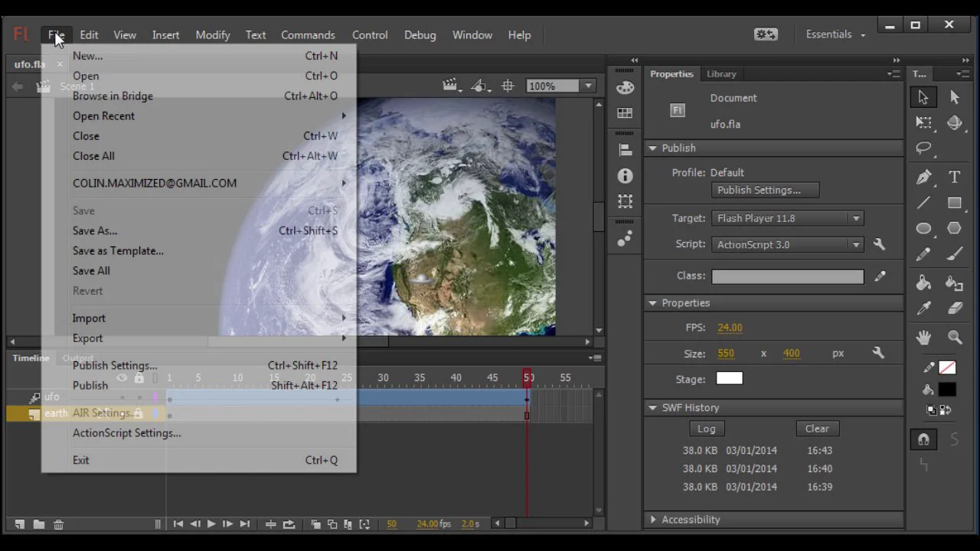Image resolution: width=980 pixels, height=551 pixels.
Task: Collapse the Publish section
Action: tap(653, 148)
